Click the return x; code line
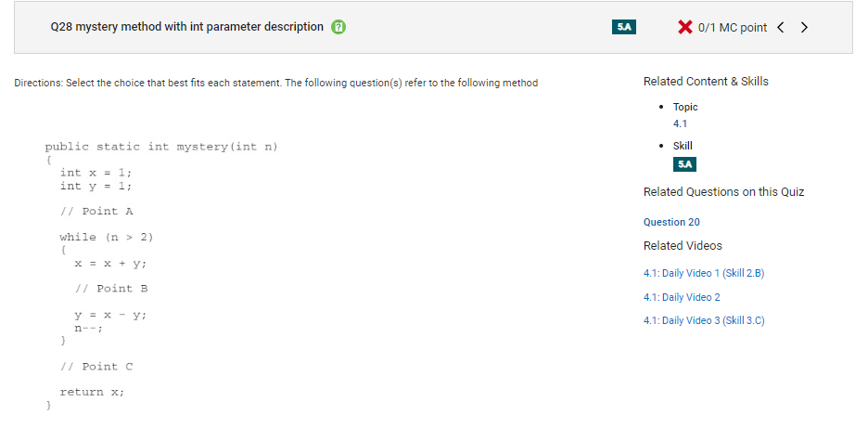The width and height of the screenshot is (868, 428). tap(92, 392)
